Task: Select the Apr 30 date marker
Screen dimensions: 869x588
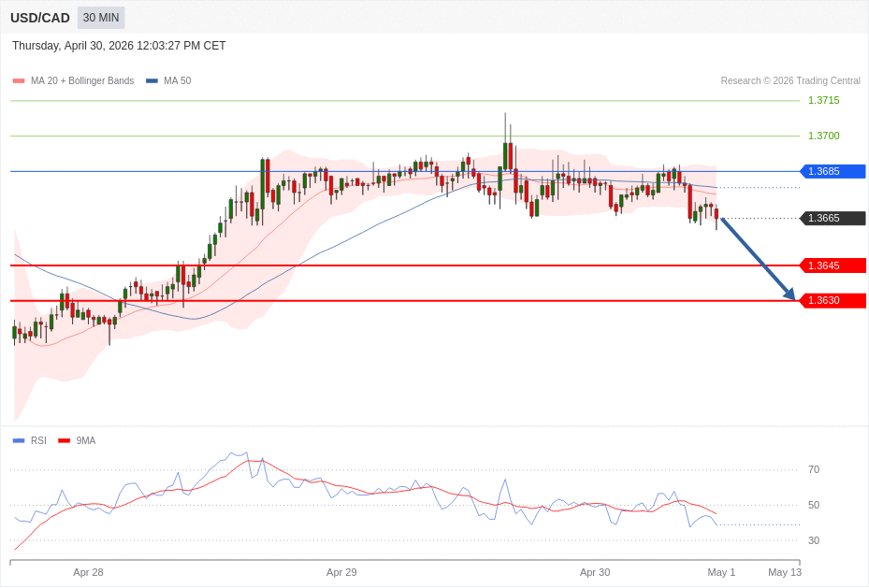Action: coord(594,572)
